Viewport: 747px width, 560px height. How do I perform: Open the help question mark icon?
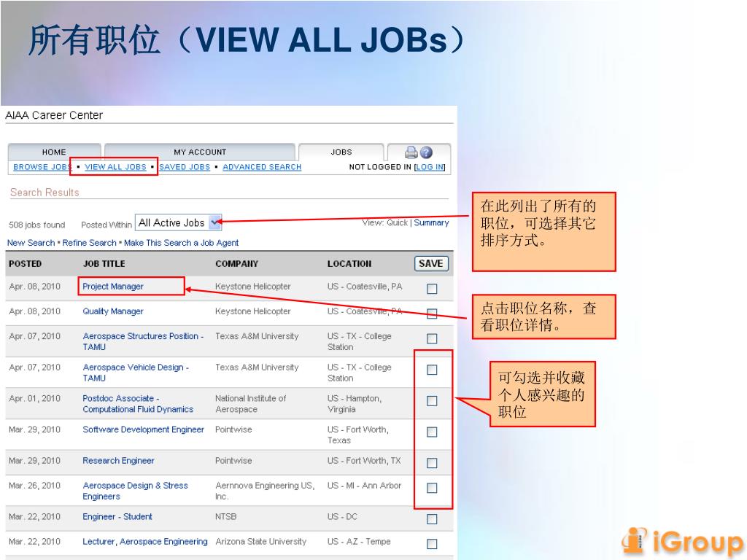(426, 152)
